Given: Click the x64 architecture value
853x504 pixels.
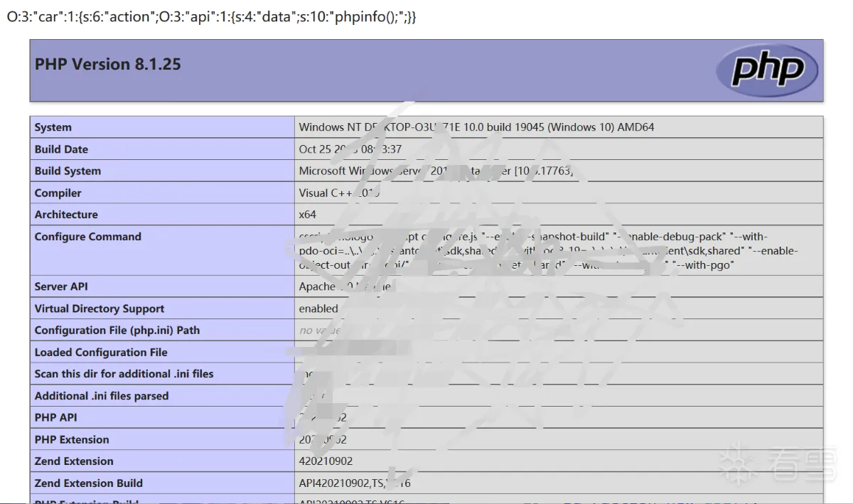Looking at the screenshot, I should 307,215.
